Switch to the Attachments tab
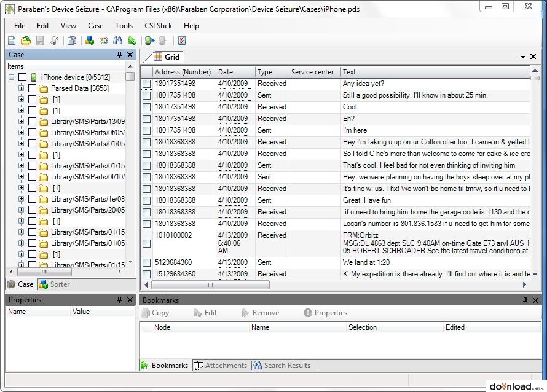This screenshot has width=547, height=392. point(221,366)
